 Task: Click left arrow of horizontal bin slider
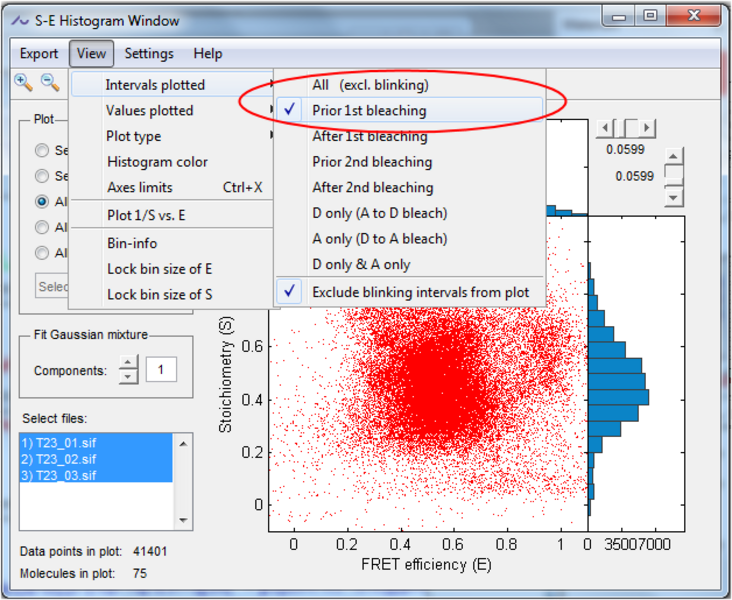(603, 128)
